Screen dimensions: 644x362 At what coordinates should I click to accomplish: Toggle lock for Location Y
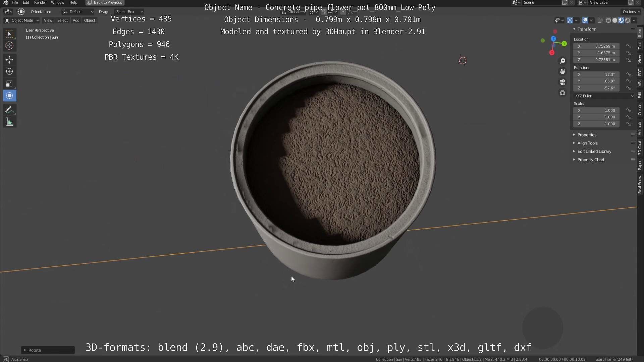[x=629, y=53]
